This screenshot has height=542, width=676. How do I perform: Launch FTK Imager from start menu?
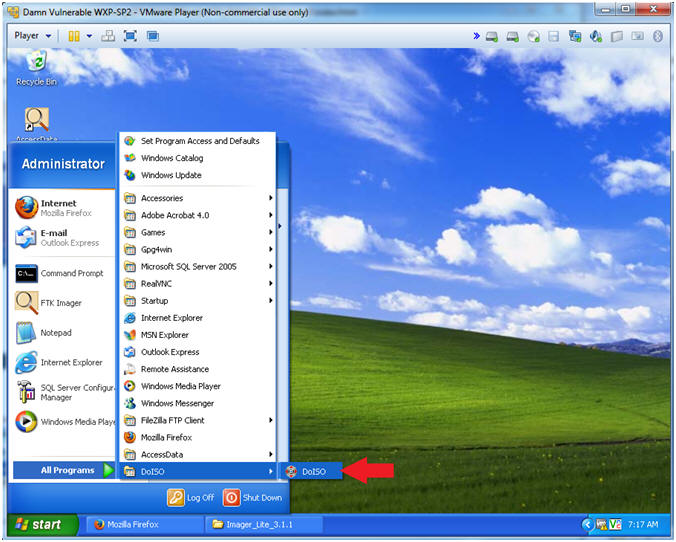point(64,303)
